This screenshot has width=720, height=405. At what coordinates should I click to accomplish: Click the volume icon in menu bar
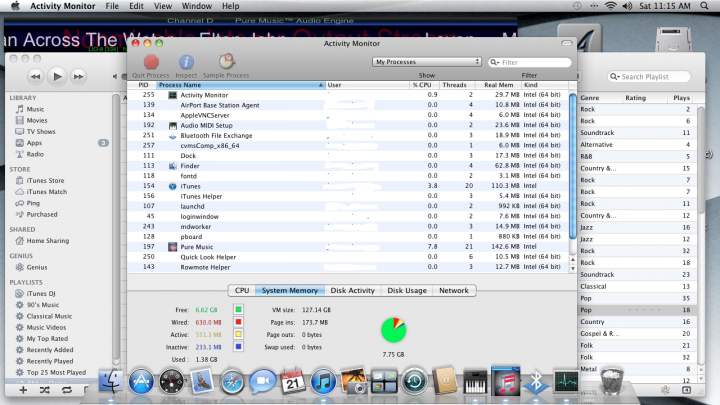tap(627, 6)
